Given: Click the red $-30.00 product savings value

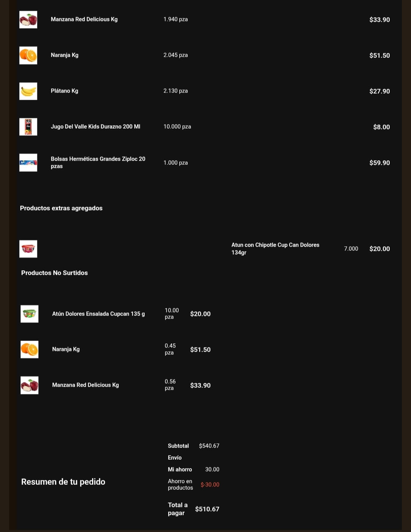Looking at the screenshot, I should (x=210, y=485).
